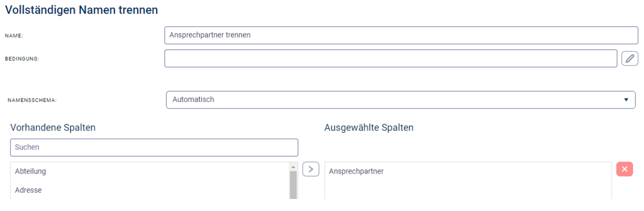Click the Name field containing Ansprechpartner trennen
The height and width of the screenshot is (211, 644).
(x=400, y=35)
